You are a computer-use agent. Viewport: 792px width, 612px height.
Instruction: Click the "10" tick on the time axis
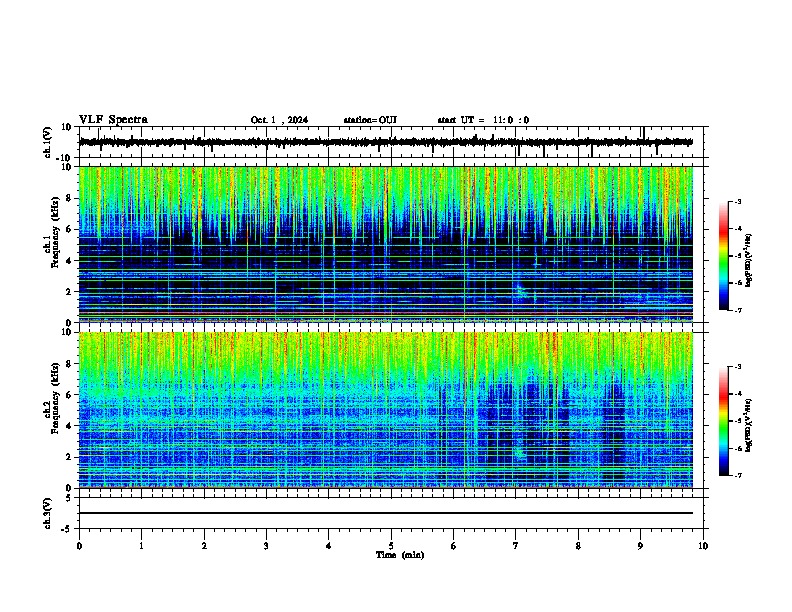tap(703, 546)
